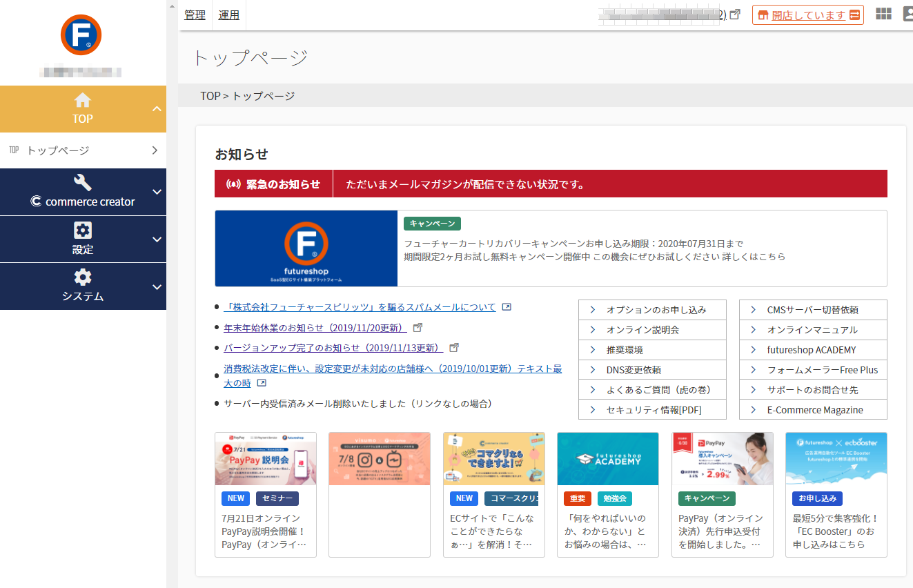Click external link icon after バージョンアップ完了 notice

454,347
